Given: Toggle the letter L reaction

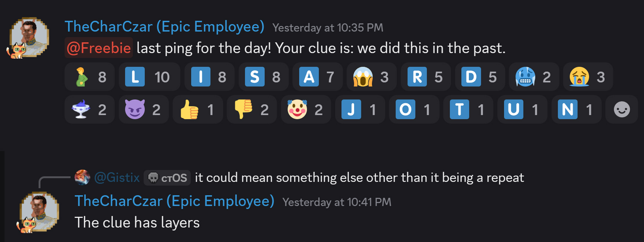Looking at the screenshot, I should (149, 77).
